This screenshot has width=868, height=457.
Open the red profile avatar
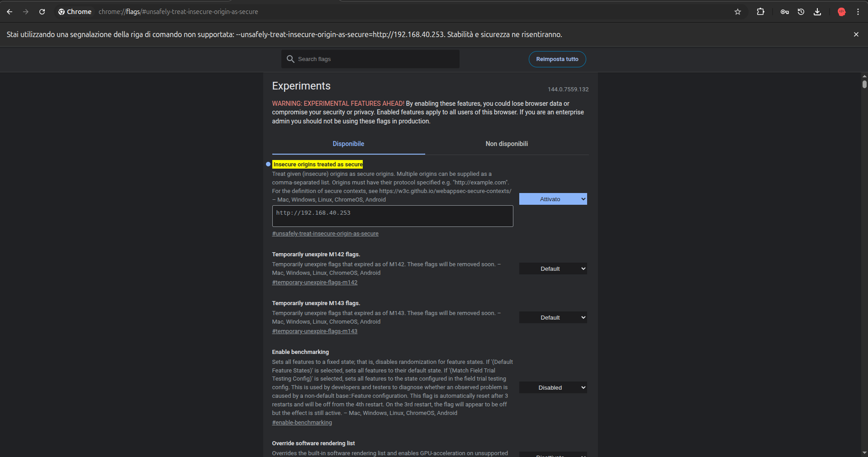click(x=841, y=12)
